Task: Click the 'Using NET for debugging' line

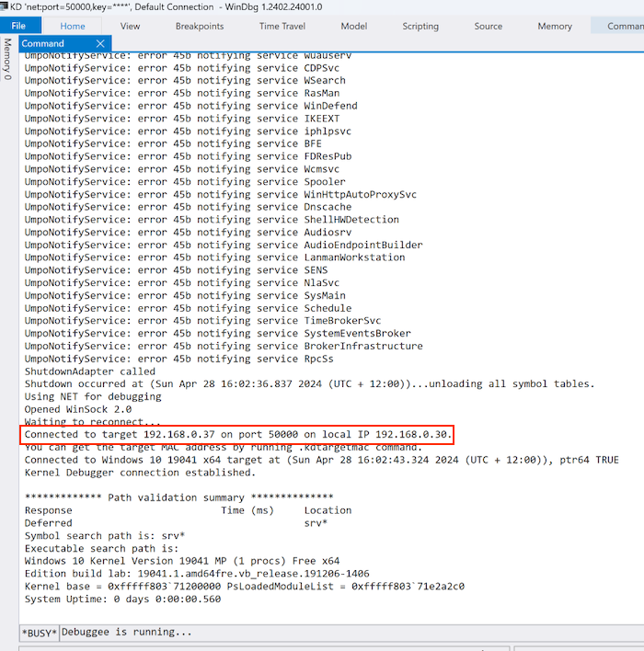Action: (93, 396)
